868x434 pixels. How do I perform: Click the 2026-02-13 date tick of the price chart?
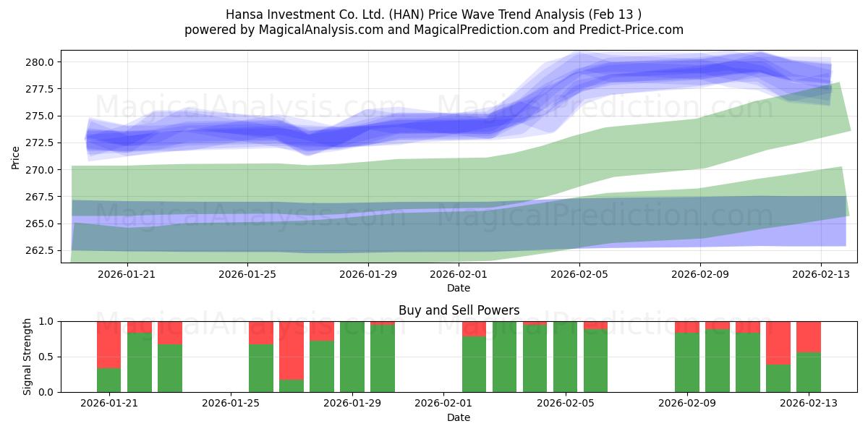(820, 274)
